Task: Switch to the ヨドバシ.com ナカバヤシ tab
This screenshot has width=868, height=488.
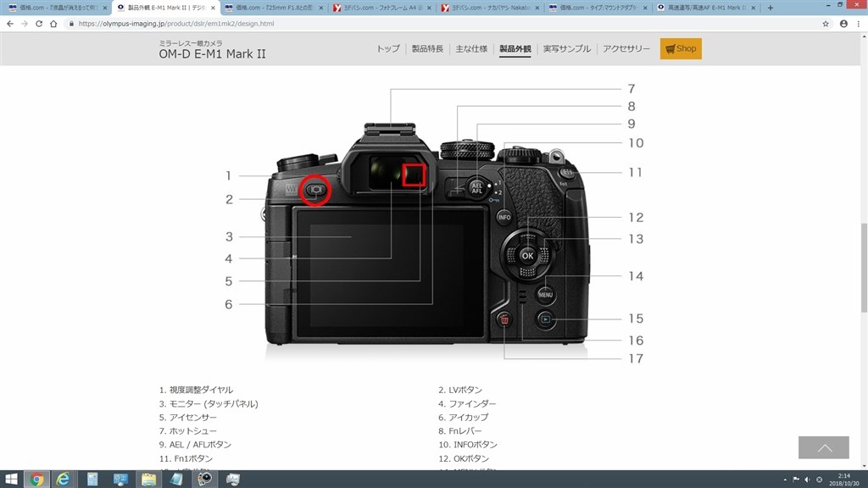Action: point(488,8)
